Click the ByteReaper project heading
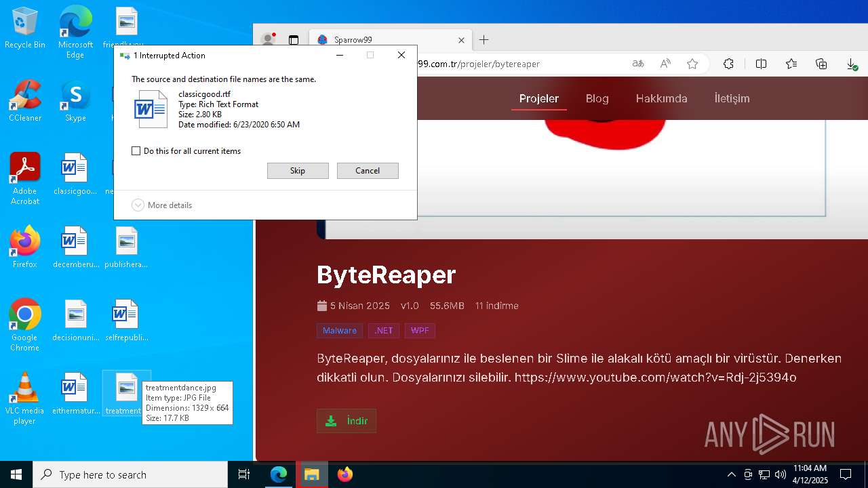 tap(386, 274)
